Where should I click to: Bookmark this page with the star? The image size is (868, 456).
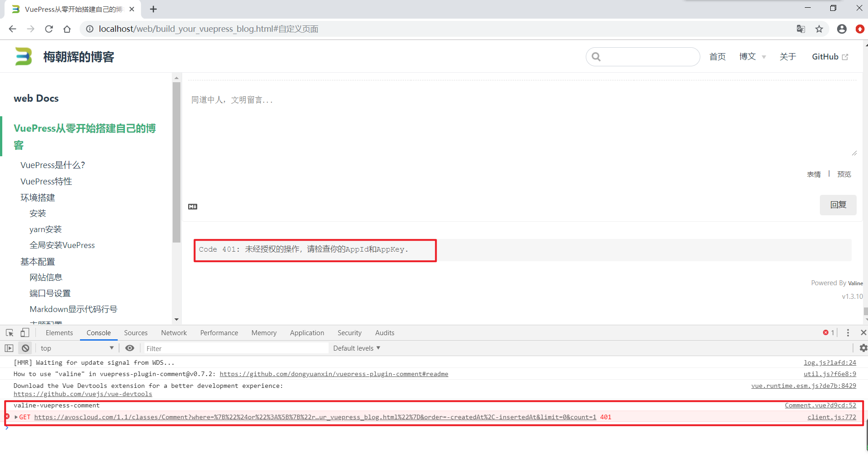[x=819, y=29]
